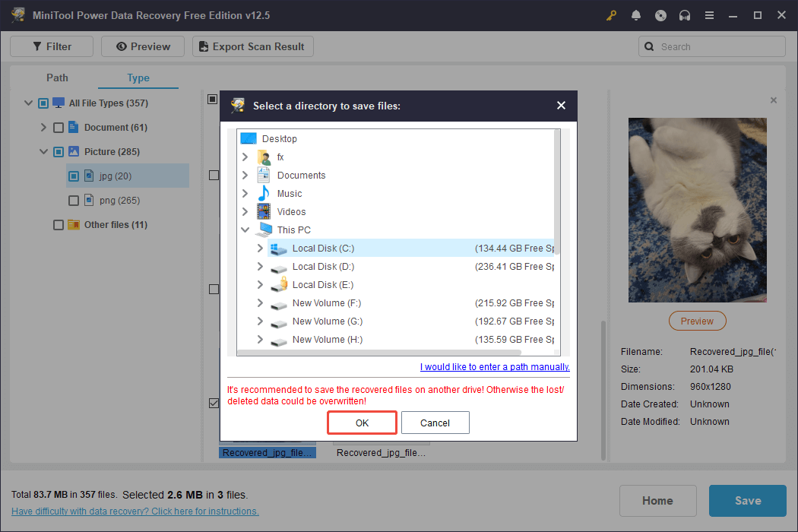This screenshot has width=798, height=532.
Task: Click the Music note icon
Action: pos(264,194)
